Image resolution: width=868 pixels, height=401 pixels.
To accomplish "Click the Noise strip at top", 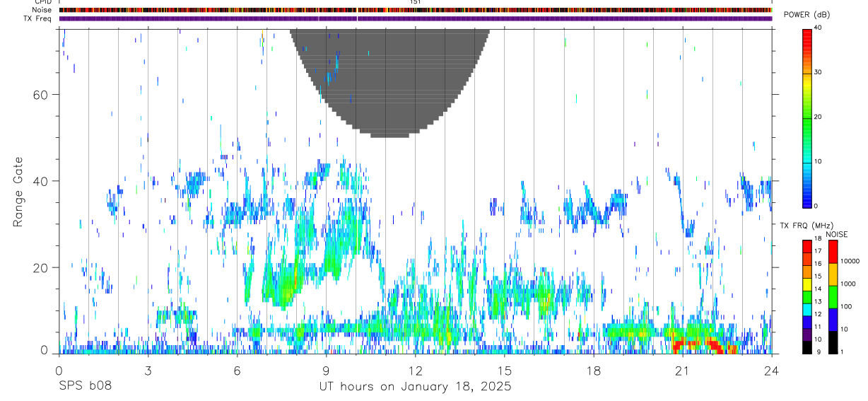I will click(x=416, y=10).
